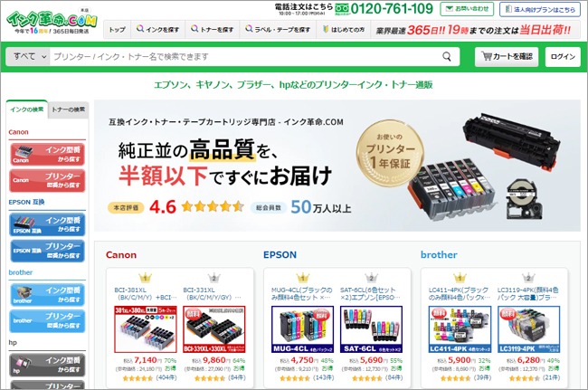Click the ログイン button

pos(563,57)
